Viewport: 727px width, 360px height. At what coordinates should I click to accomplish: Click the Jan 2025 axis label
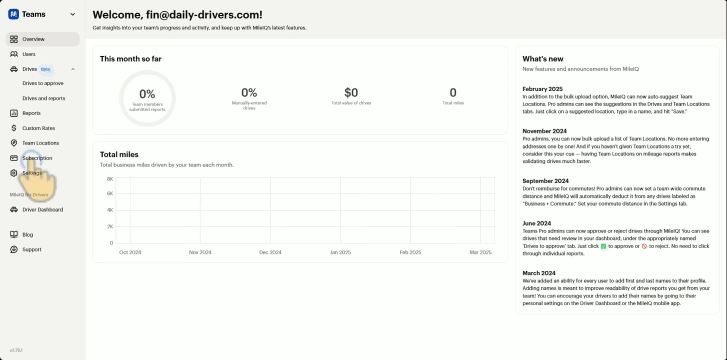340,252
